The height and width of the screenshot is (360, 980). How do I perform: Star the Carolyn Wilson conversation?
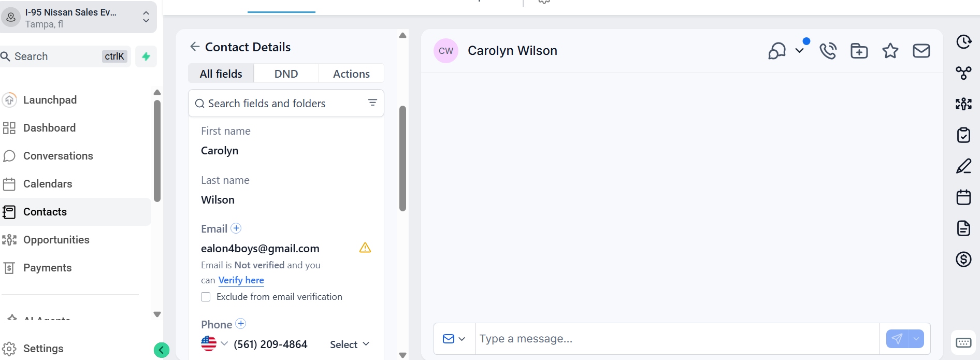tap(890, 51)
